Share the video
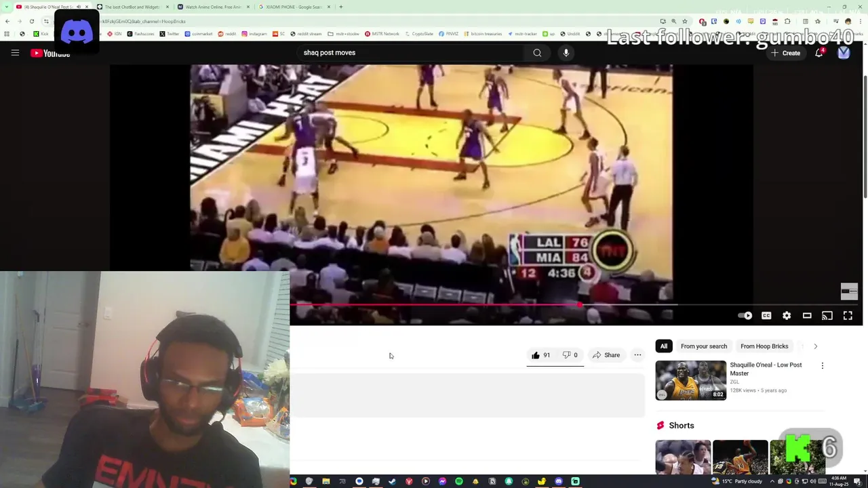This screenshot has width=868, height=488. tap(606, 355)
